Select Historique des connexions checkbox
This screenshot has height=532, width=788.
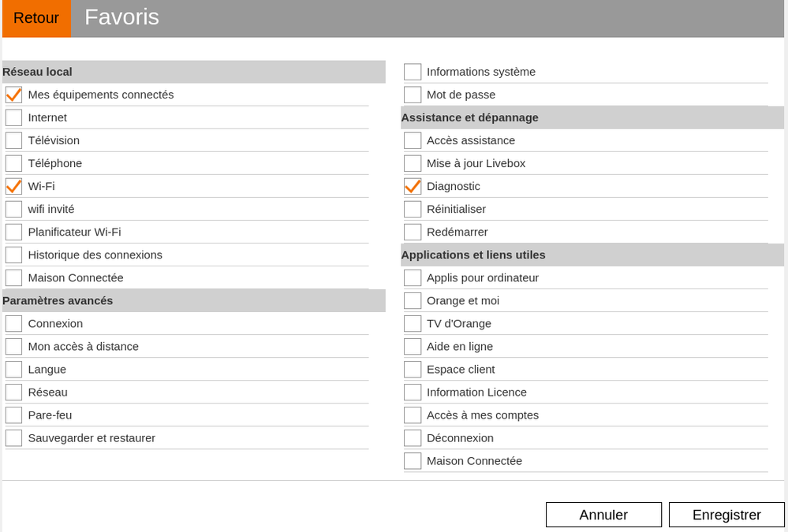click(13, 255)
